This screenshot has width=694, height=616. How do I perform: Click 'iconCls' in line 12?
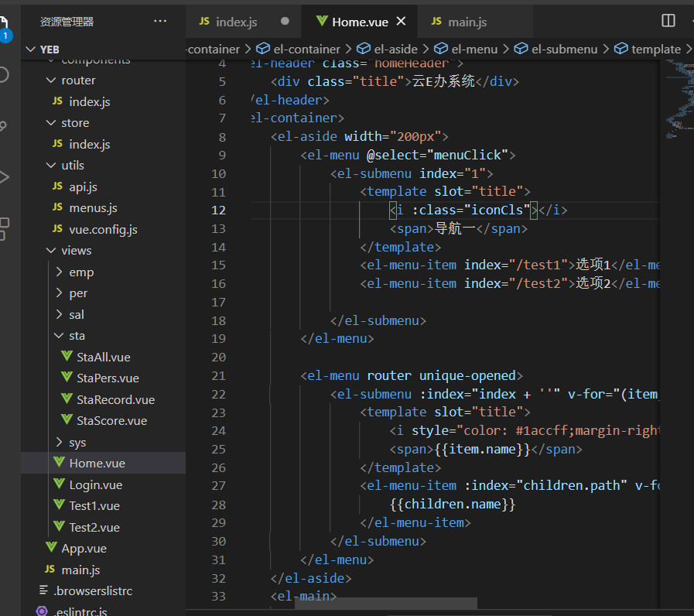pyautogui.click(x=497, y=210)
